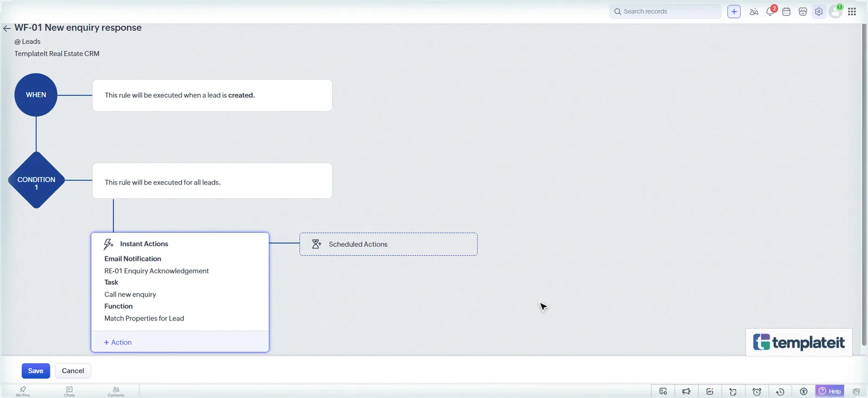The image size is (868, 398).
Task: Open Chats in the bottom bar
Action: pyautogui.click(x=69, y=391)
